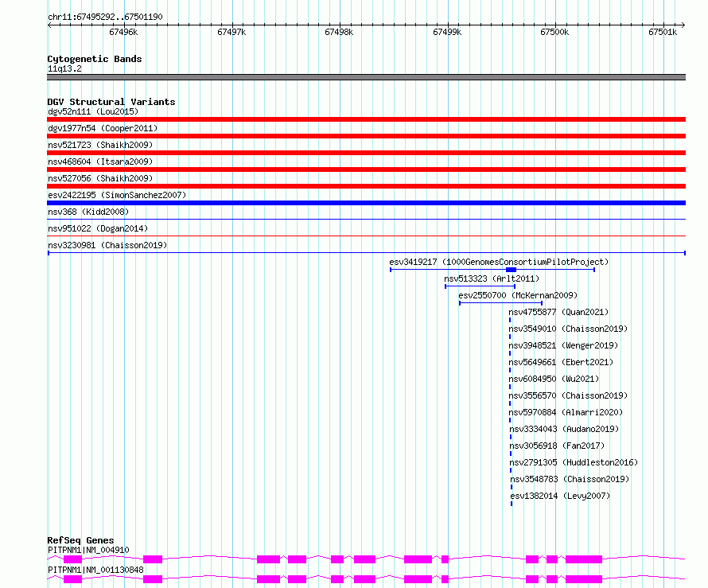Open variant nsv5970884 (Almarri2020)
Image resolution: width=708 pixels, height=588 pixels.
pos(566,412)
